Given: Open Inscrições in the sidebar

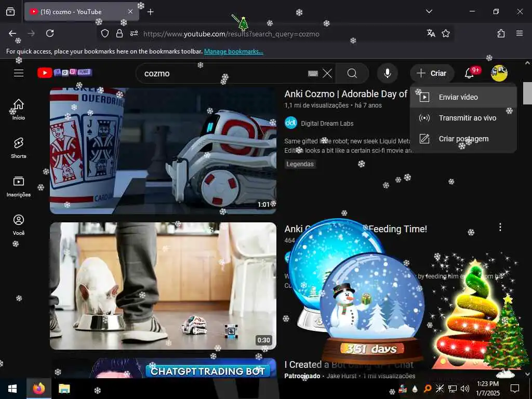Looking at the screenshot, I should [x=19, y=187].
